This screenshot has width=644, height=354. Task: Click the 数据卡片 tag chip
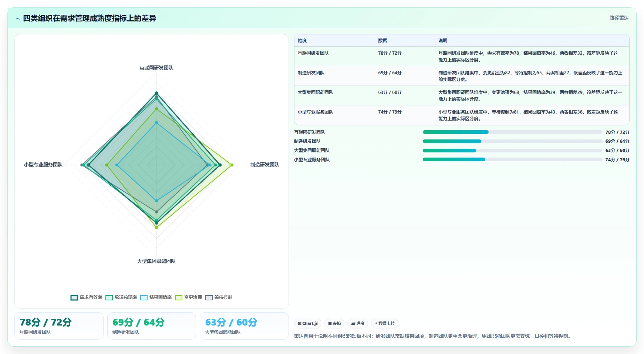point(385,323)
